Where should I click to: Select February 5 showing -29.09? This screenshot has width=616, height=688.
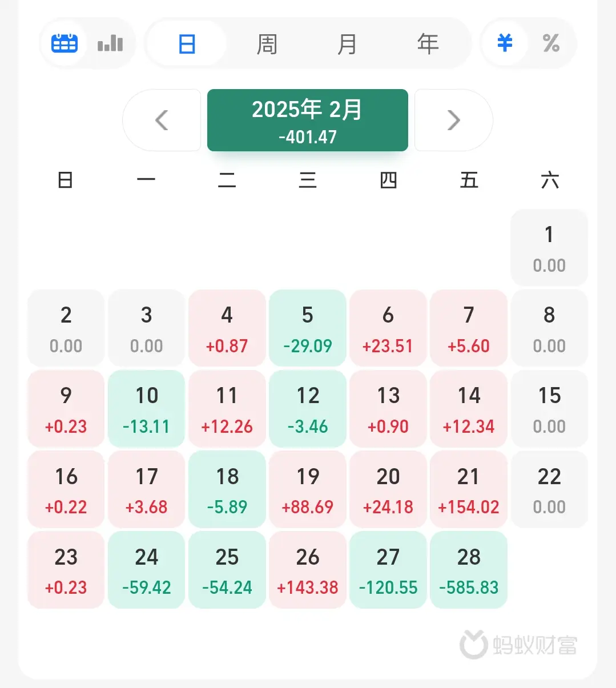(307, 328)
